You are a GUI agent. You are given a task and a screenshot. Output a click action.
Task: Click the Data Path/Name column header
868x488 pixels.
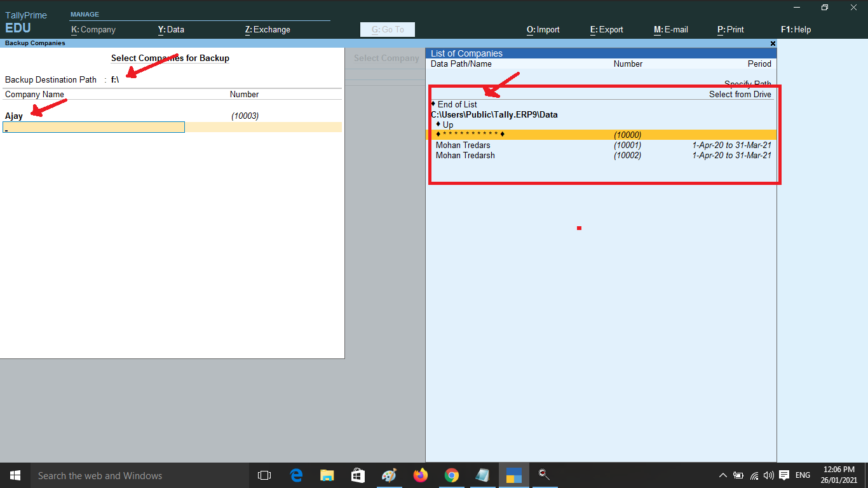coord(461,64)
